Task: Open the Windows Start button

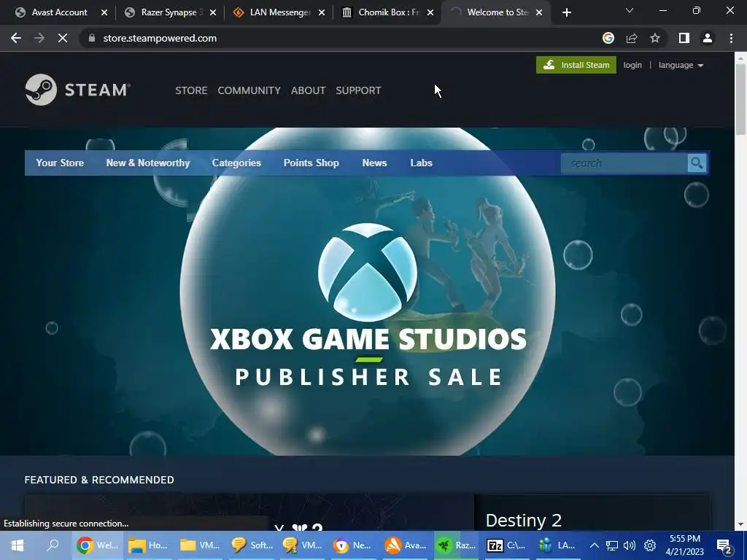Action: click(18, 545)
